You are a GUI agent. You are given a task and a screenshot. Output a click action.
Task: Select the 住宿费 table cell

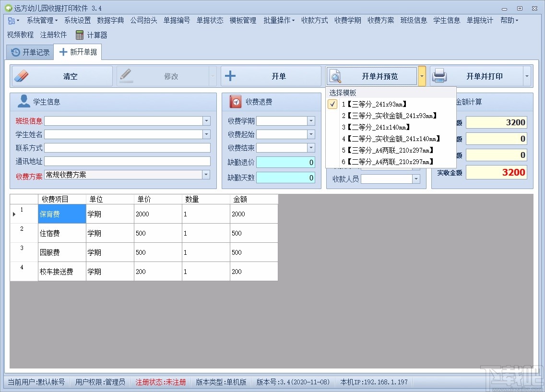click(x=62, y=233)
